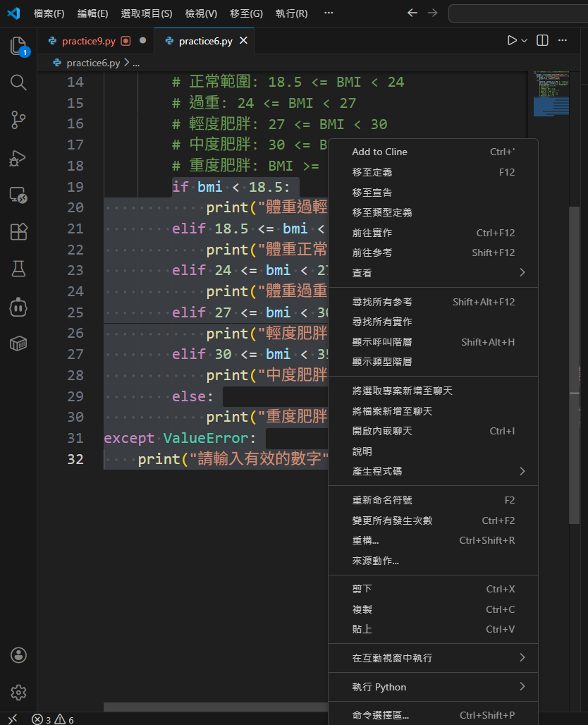Click the editor minimap thumbnail
Viewport: 588px width, 725px height.
click(x=552, y=92)
